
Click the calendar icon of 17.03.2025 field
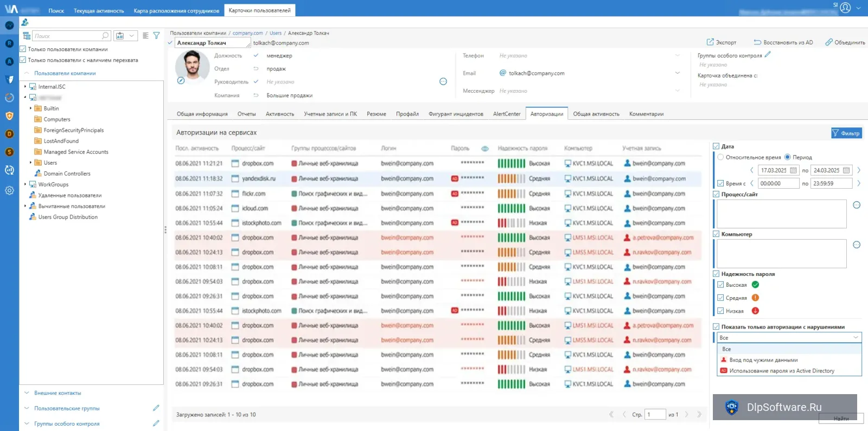click(793, 170)
